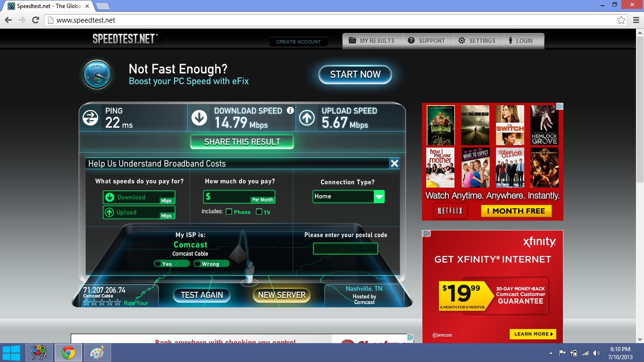Click the Xfinity ad AdChoices icon
The width and height of the screenshot is (644, 362).
coord(426,233)
